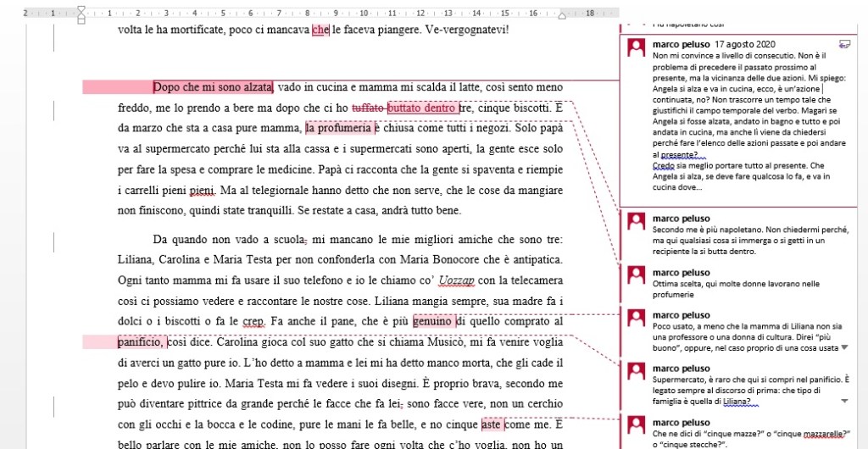Click the avatar of the 'cinque mazze' comment

point(636,426)
